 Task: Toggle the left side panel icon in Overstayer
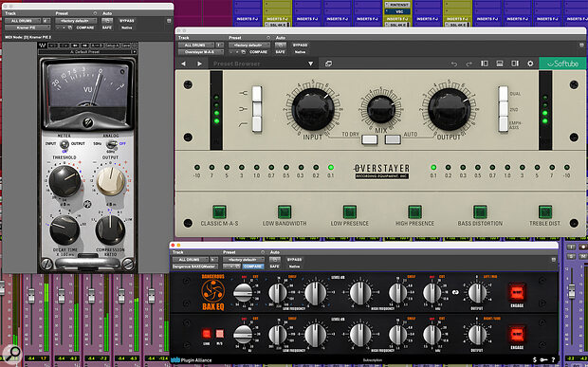tap(485, 64)
